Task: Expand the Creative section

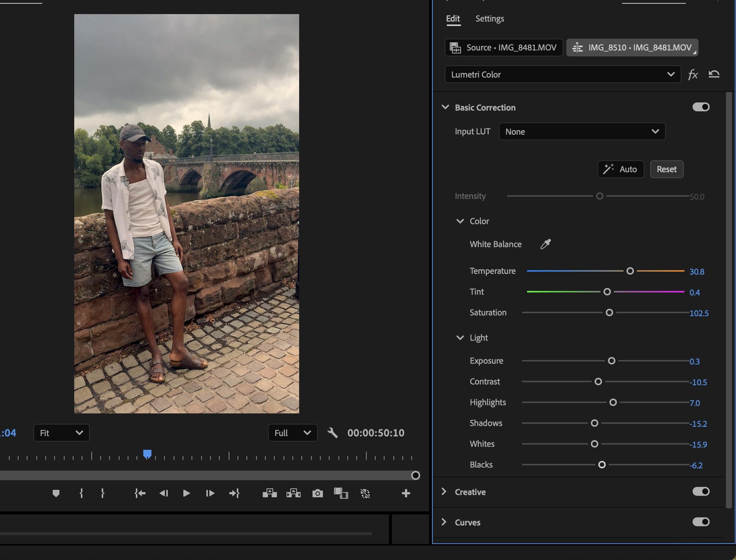Action: tap(444, 491)
